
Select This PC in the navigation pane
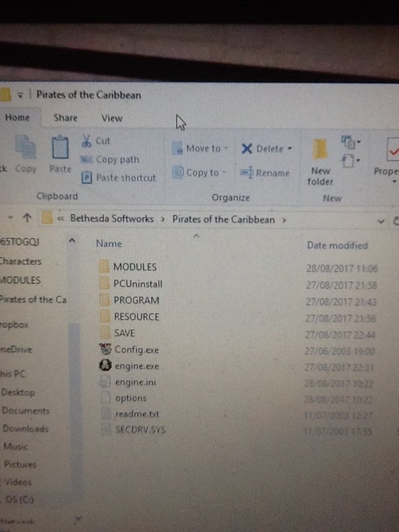(13, 374)
